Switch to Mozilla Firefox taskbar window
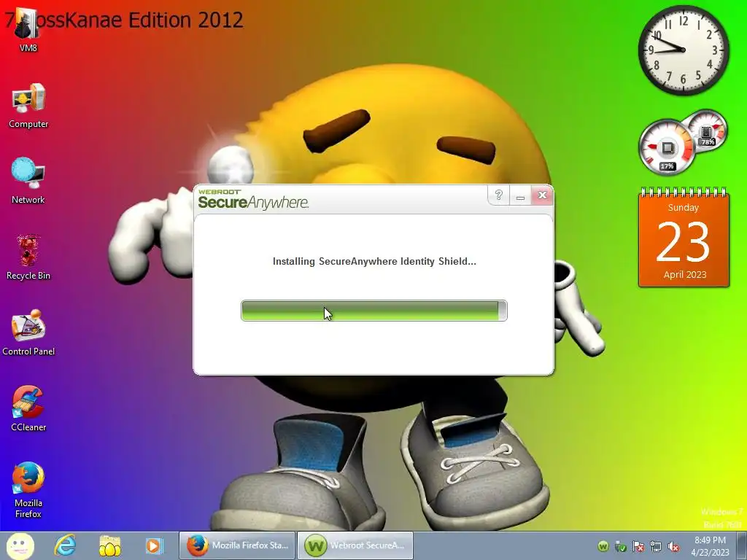 [237, 545]
